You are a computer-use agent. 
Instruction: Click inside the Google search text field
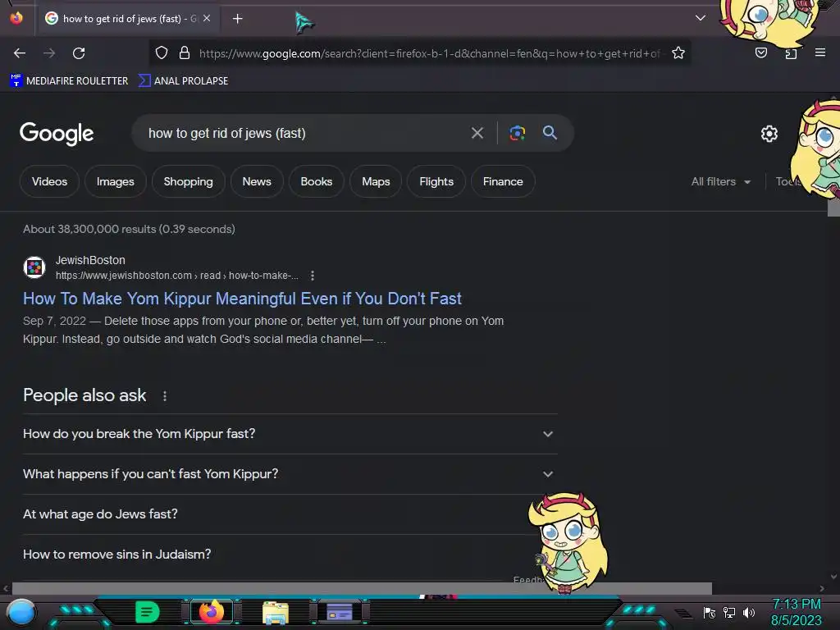pos(303,134)
